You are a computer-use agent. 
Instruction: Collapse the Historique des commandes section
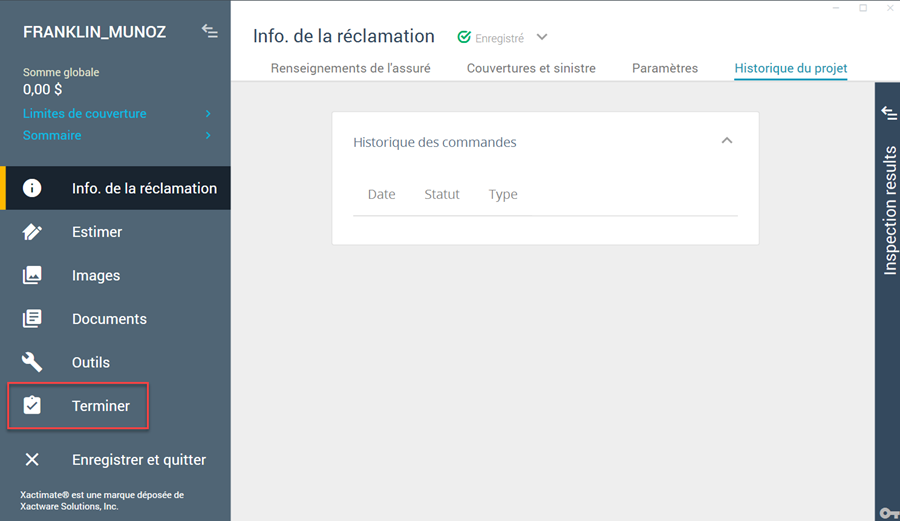click(727, 141)
